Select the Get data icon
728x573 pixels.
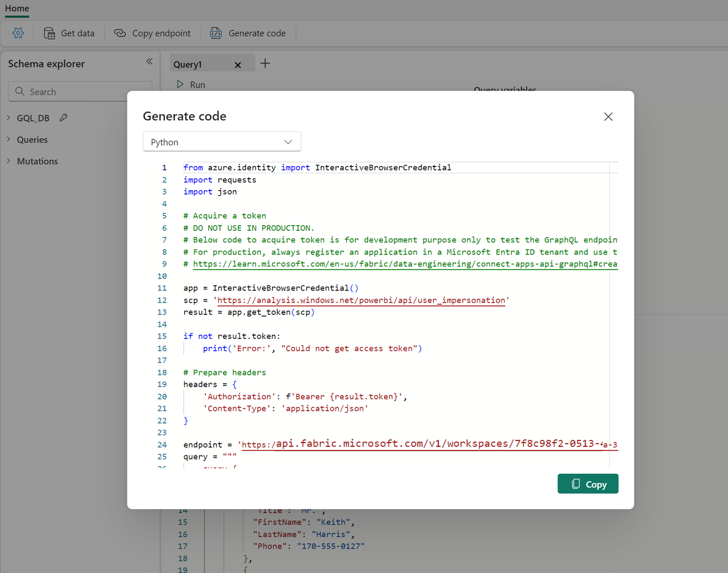pos(50,33)
